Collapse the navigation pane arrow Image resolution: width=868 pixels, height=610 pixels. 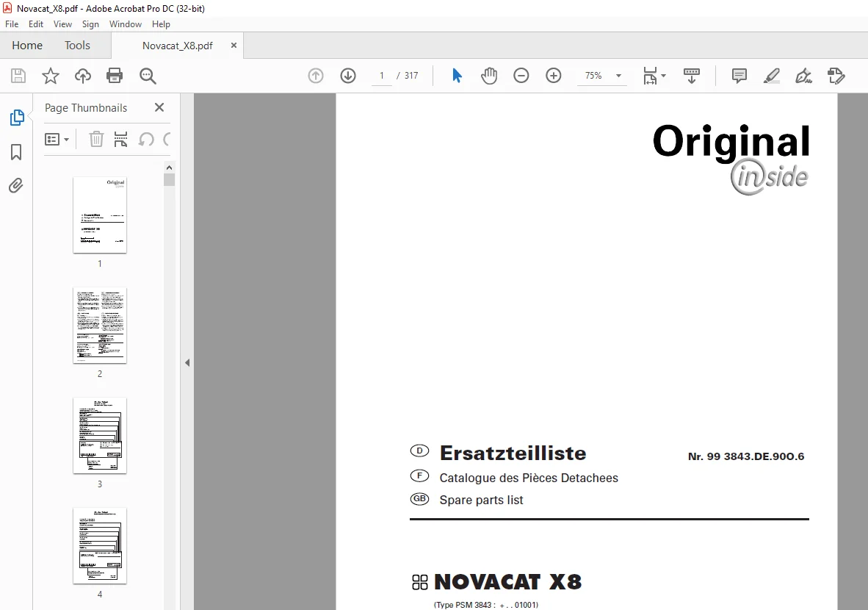click(187, 363)
